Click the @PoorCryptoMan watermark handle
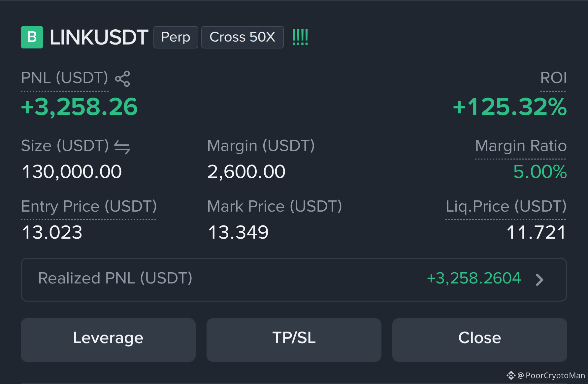Screen dimensions: 588x384 551,375
